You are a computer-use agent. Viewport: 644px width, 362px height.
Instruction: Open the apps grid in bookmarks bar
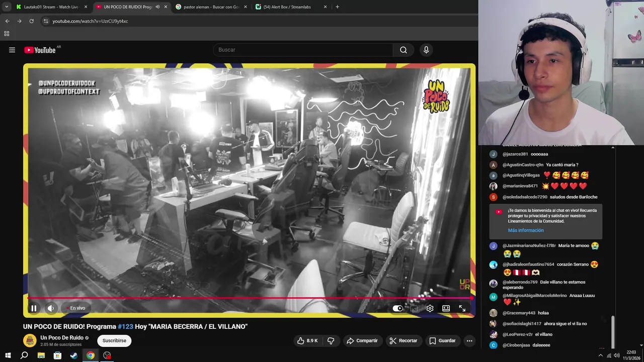(x=7, y=34)
